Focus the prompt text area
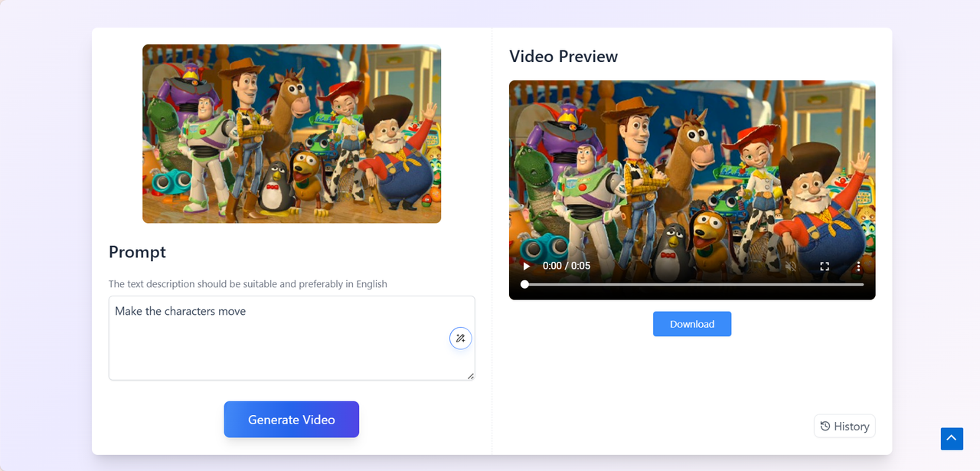The height and width of the screenshot is (471, 980). pyautogui.click(x=292, y=338)
